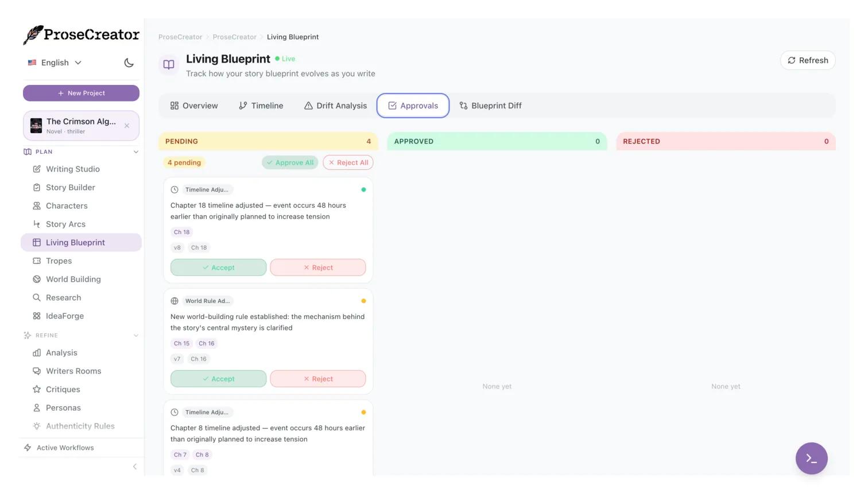Collapse the PLAN section chevron

coord(136,152)
